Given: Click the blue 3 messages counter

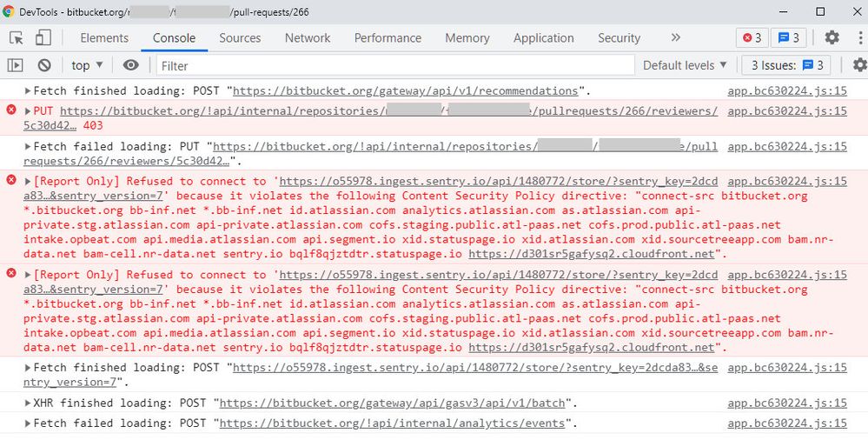Looking at the screenshot, I should point(788,37).
